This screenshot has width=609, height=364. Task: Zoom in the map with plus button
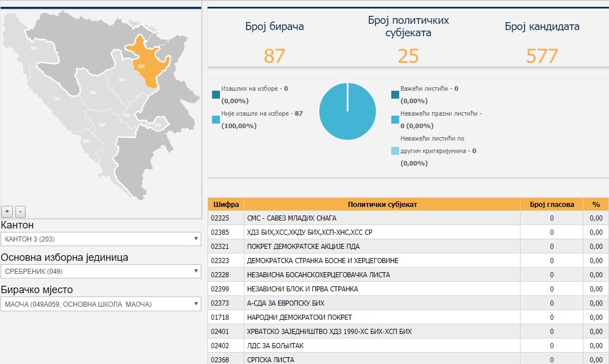click(x=7, y=211)
